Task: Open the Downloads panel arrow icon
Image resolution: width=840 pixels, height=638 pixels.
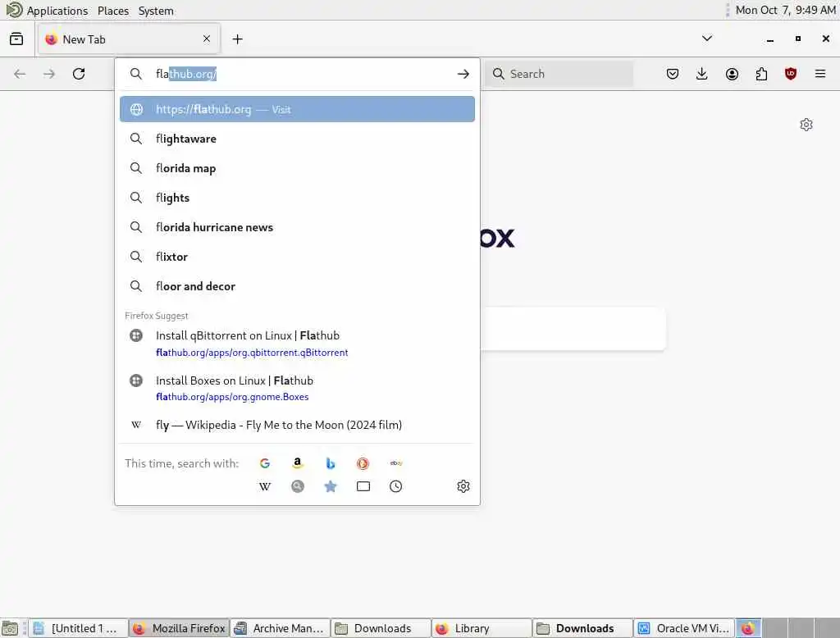Action: click(702, 74)
